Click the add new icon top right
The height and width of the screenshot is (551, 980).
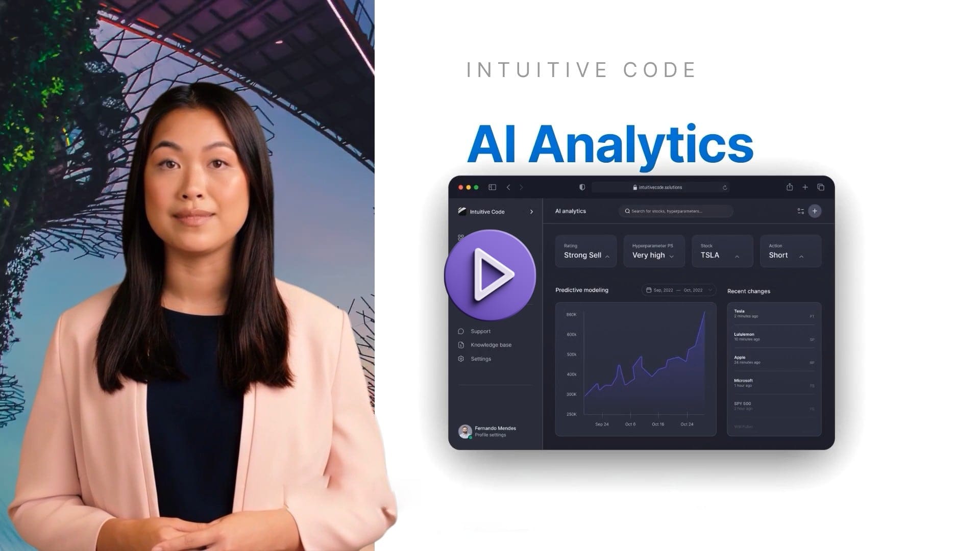pos(815,211)
